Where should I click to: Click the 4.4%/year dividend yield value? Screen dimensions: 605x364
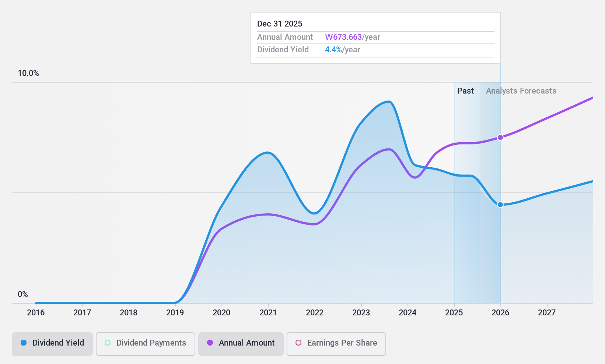click(342, 50)
